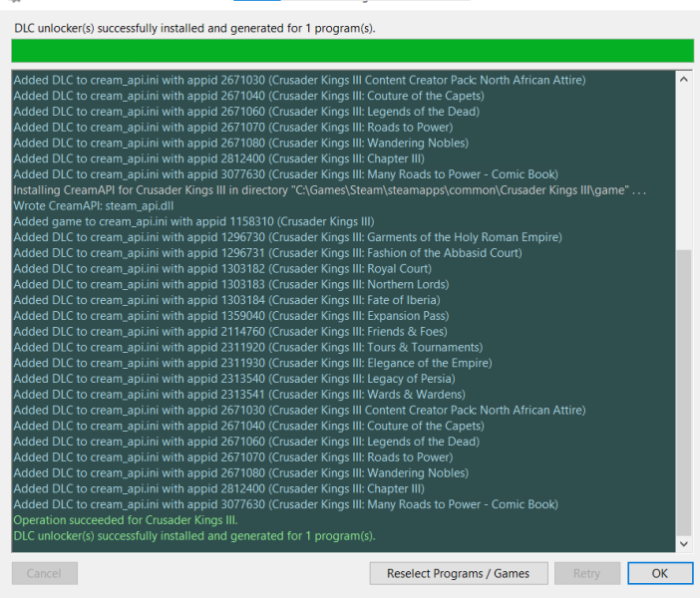Click the log scrollbar up arrow
This screenshot has height=598, width=700.
click(683, 80)
